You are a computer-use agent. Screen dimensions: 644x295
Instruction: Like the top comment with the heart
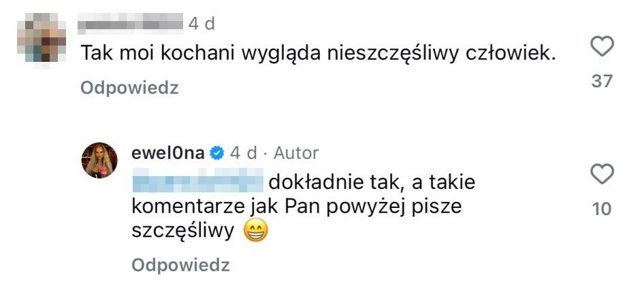coord(602,46)
